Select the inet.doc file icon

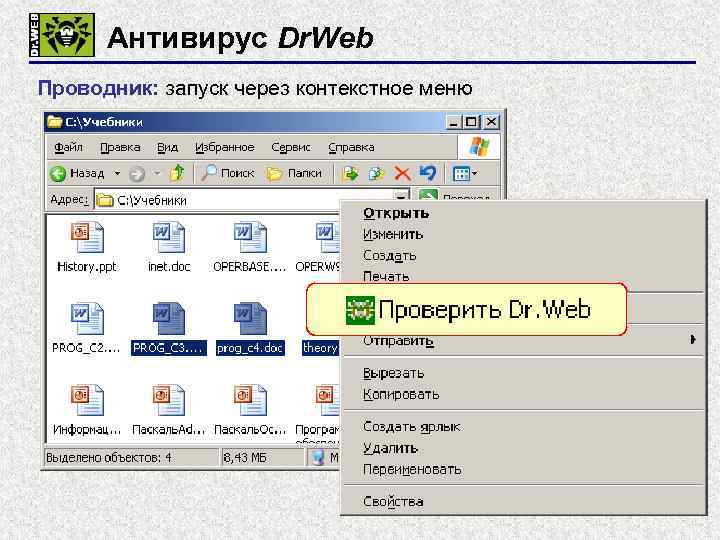169,237
